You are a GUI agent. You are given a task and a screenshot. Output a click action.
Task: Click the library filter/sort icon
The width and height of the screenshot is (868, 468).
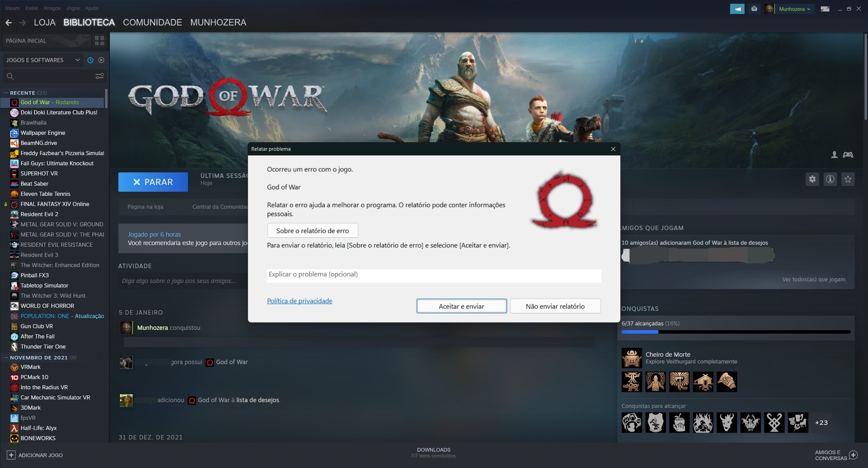pos(100,76)
